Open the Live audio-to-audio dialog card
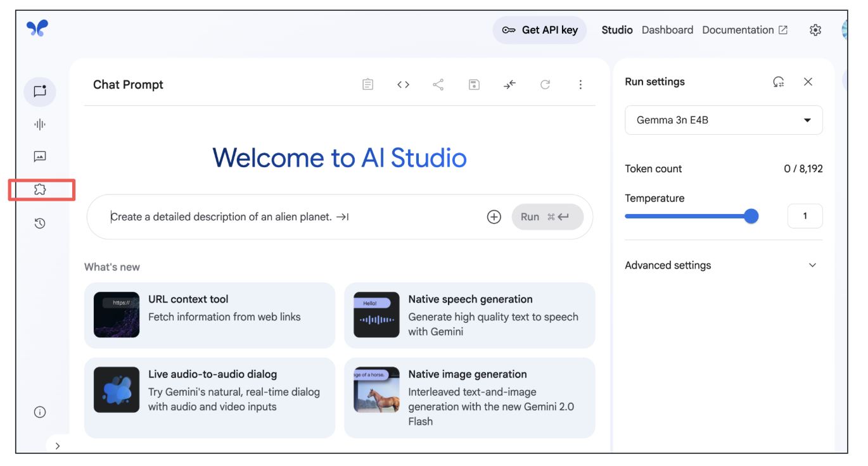Viewport: 868px width, 466px height. 210,398
